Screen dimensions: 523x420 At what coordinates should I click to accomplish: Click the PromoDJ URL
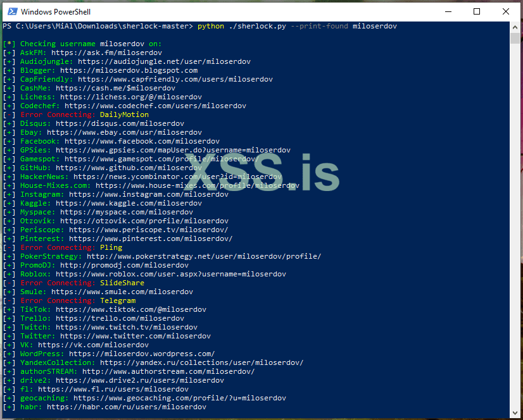(x=124, y=265)
